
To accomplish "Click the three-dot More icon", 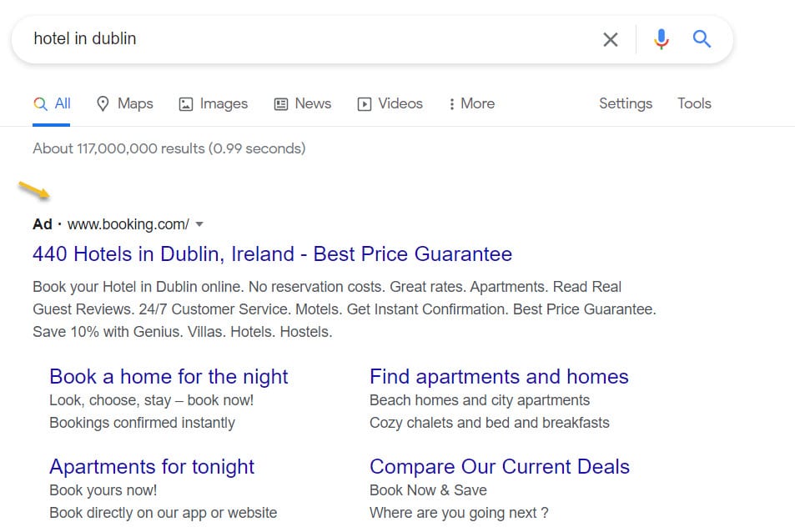I will (x=451, y=104).
